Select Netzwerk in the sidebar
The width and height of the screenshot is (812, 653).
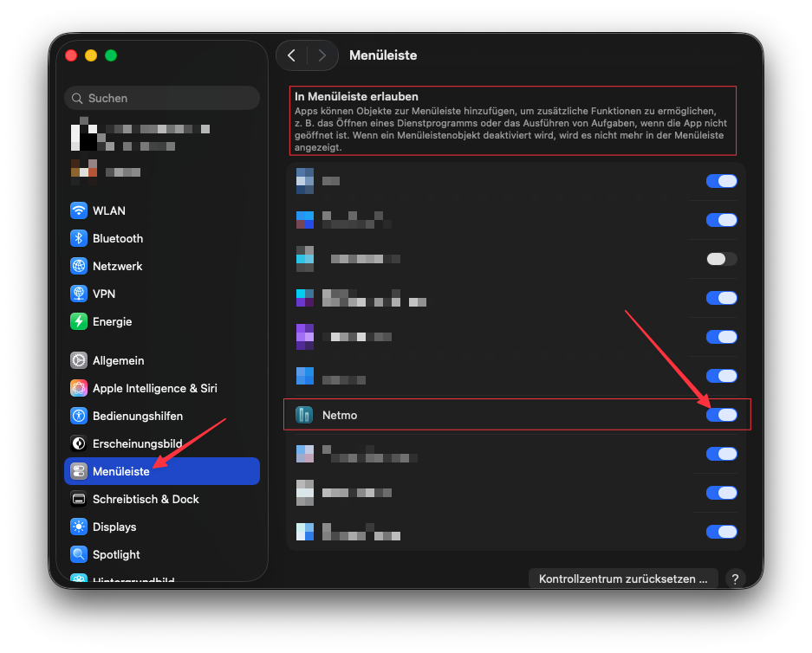tap(162, 266)
